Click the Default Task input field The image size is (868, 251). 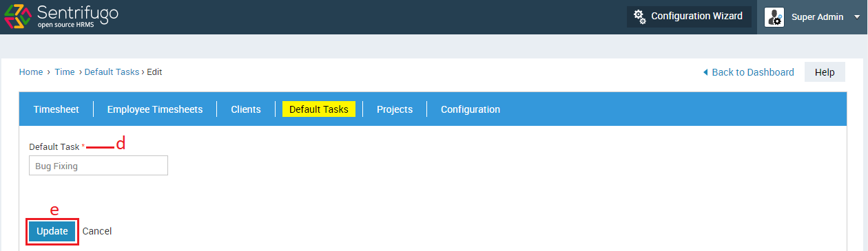pos(99,166)
